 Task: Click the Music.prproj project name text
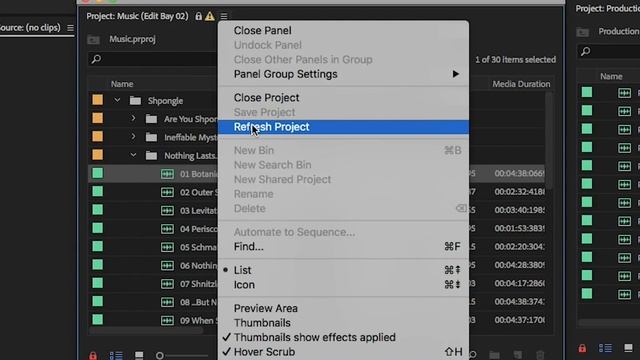tap(132, 39)
